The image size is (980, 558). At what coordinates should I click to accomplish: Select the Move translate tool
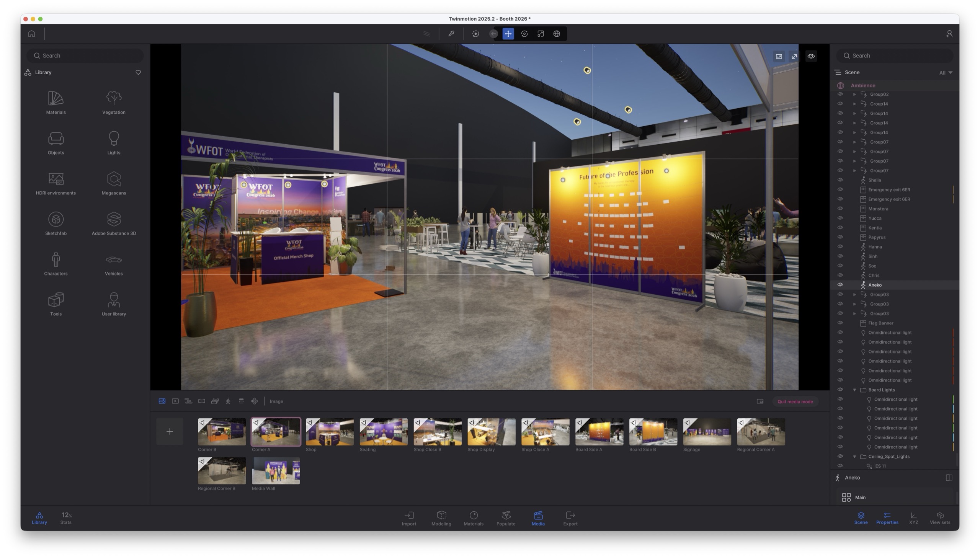coord(508,34)
